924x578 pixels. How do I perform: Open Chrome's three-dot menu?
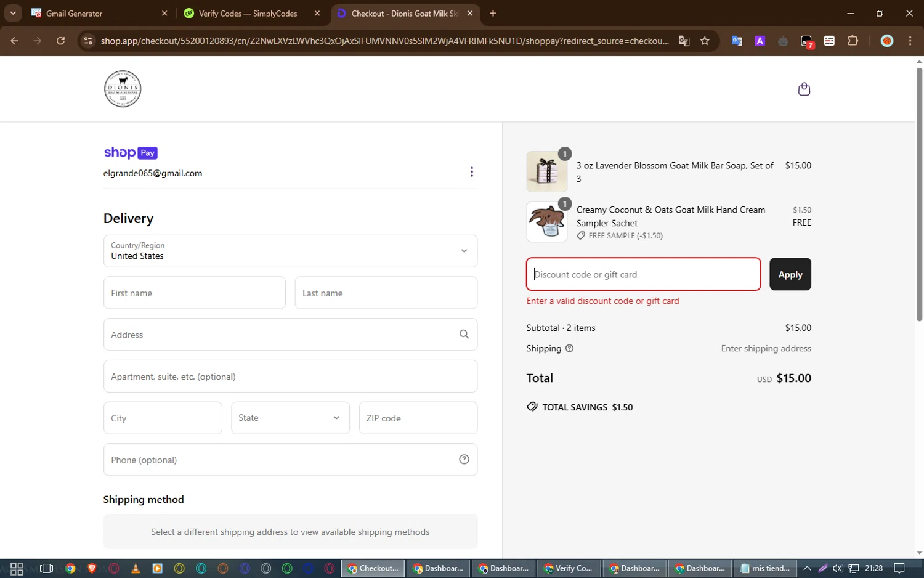point(910,41)
